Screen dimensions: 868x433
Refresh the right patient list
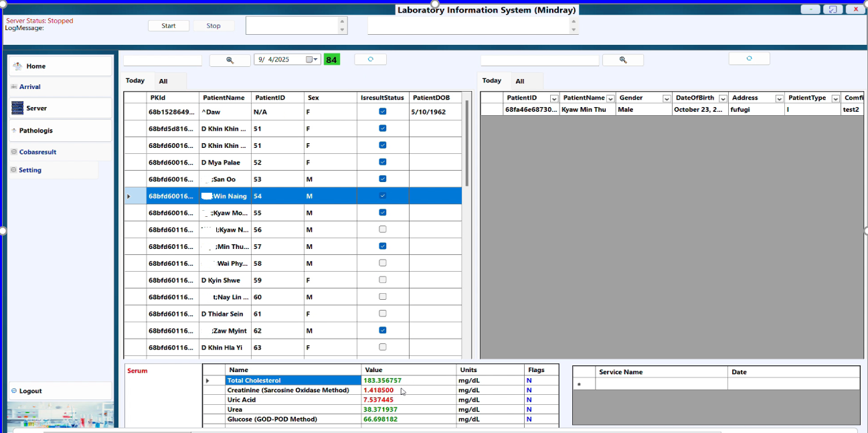click(749, 59)
